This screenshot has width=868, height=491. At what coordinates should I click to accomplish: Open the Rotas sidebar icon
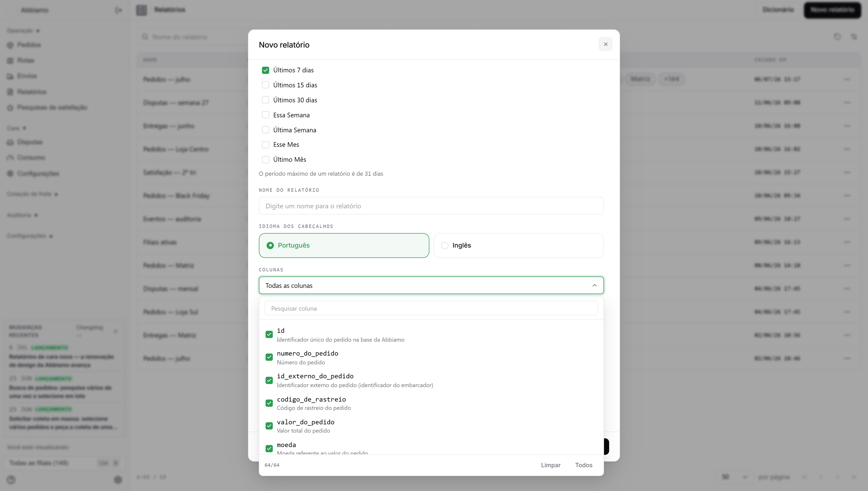(x=10, y=60)
